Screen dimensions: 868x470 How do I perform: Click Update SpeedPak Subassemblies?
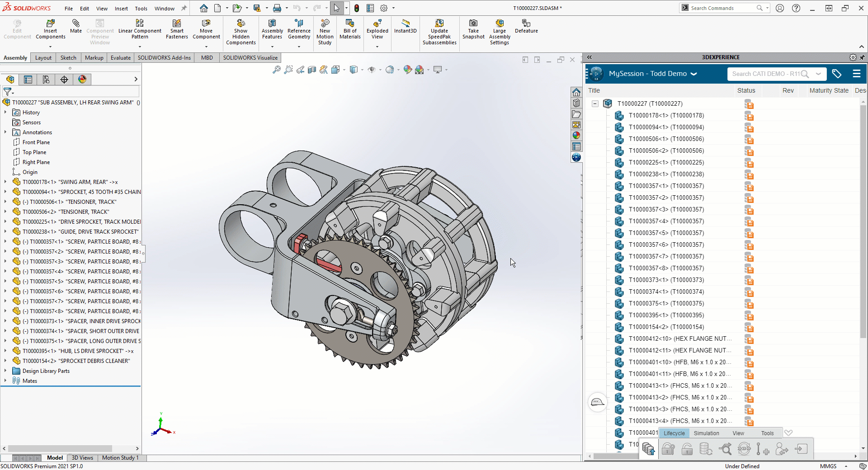439,33
